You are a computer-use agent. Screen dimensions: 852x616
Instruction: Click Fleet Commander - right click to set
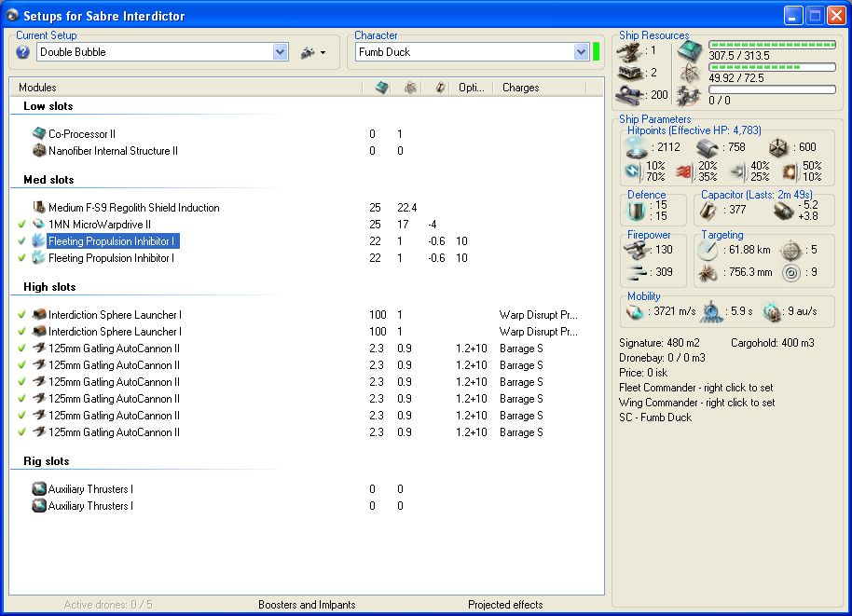coord(696,388)
